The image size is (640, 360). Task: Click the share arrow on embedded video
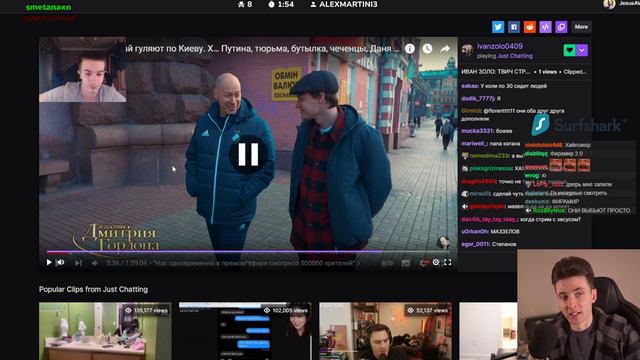[445, 49]
